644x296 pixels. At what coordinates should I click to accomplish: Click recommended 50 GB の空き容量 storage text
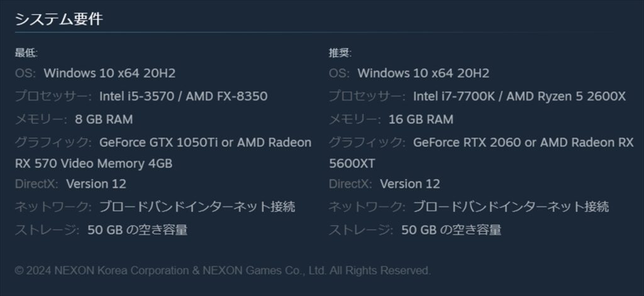click(x=452, y=229)
